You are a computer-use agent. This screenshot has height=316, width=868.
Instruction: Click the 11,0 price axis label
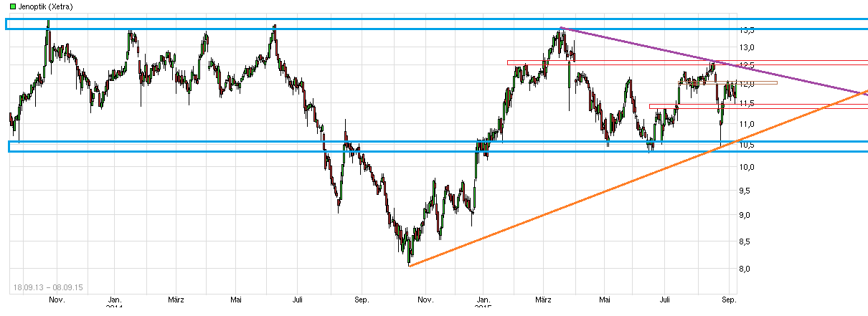coord(746,125)
